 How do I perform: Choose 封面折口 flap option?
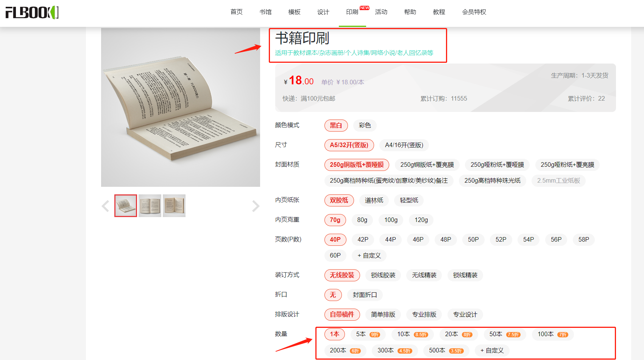coord(365,295)
